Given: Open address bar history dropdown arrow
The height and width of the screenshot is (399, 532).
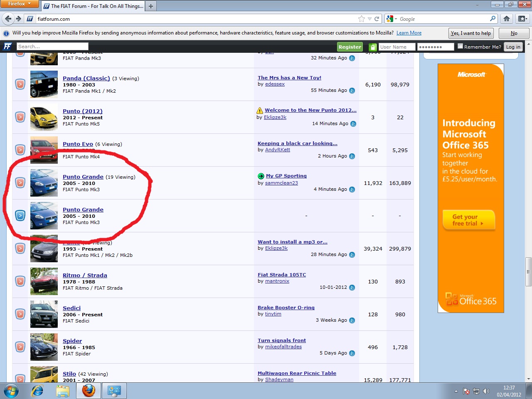Looking at the screenshot, I should pyautogui.click(x=369, y=19).
